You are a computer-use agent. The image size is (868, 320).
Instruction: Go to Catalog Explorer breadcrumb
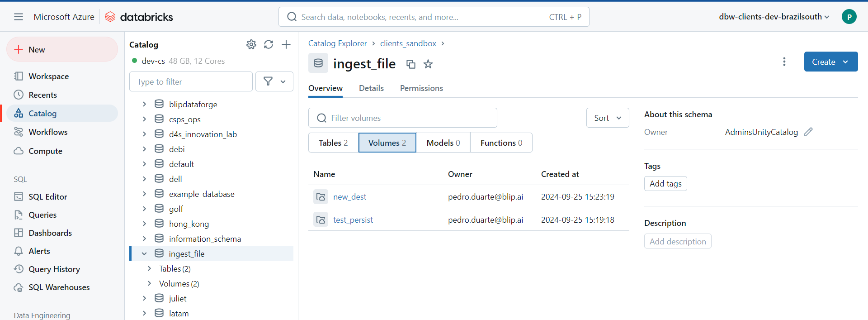click(338, 43)
